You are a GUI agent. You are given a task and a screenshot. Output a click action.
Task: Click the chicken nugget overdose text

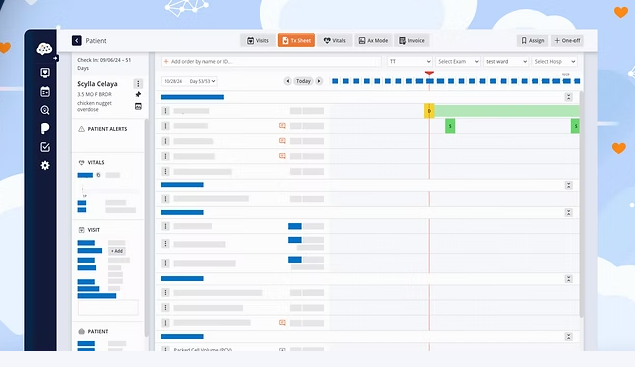(94, 106)
